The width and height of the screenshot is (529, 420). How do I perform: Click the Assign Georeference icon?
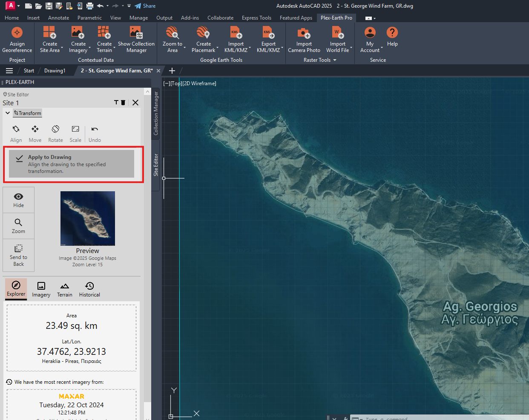pos(17,32)
